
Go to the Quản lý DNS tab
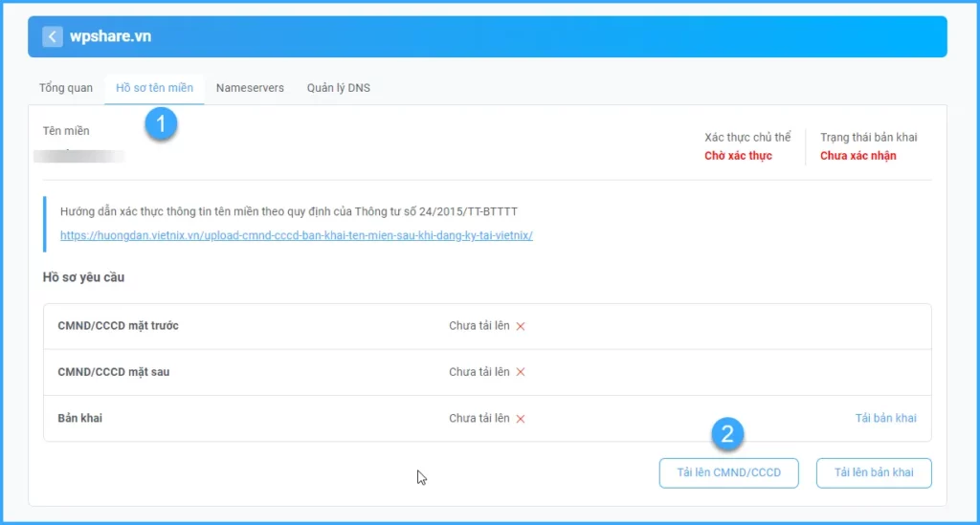click(338, 88)
